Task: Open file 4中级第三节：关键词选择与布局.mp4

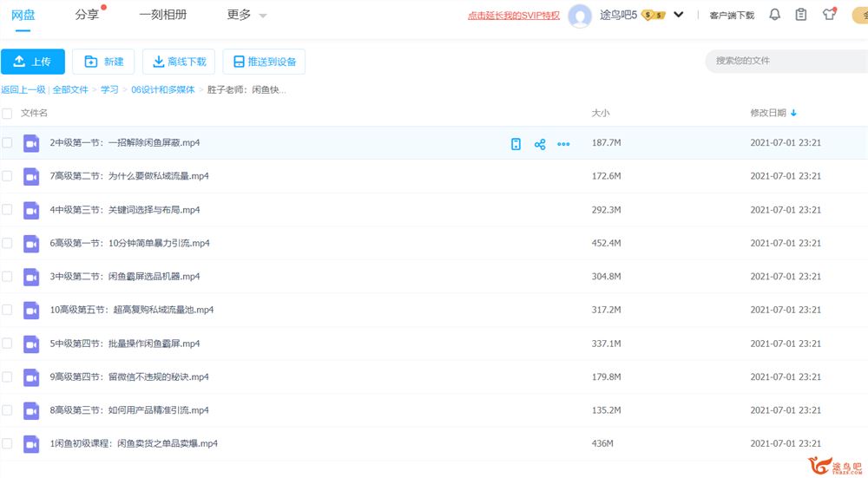Action: pyautogui.click(x=124, y=210)
